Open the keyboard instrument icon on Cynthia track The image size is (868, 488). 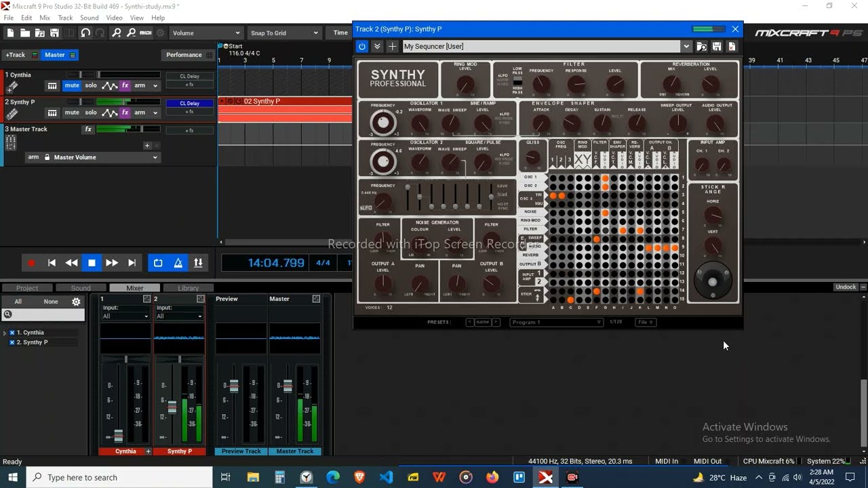[52, 85]
